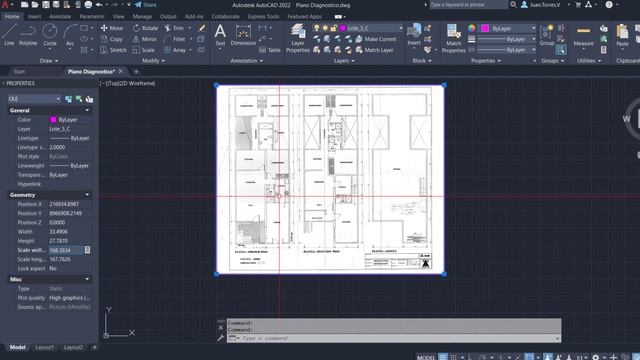This screenshot has width=640, height=360.
Task: Click the Move tool icon
Action: tap(104, 28)
